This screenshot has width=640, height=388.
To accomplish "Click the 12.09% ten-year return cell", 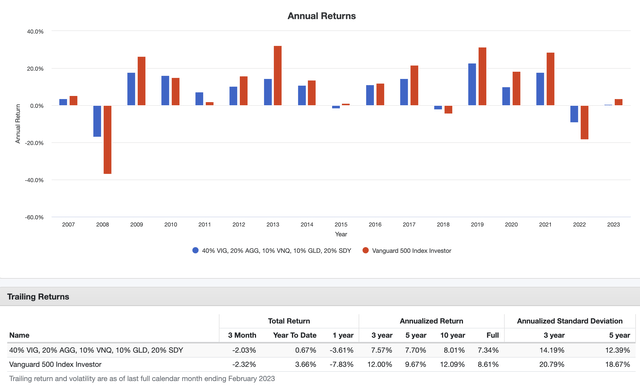I will pos(452,364).
